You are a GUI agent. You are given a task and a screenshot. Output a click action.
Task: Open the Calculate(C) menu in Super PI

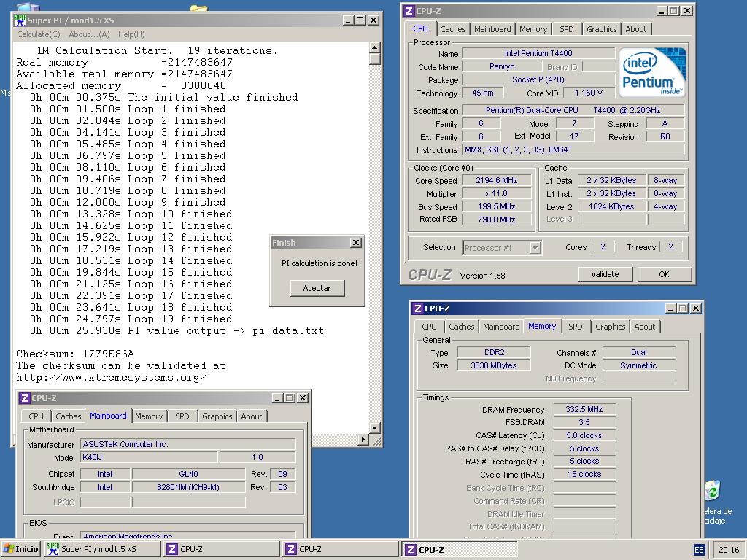point(39,34)
